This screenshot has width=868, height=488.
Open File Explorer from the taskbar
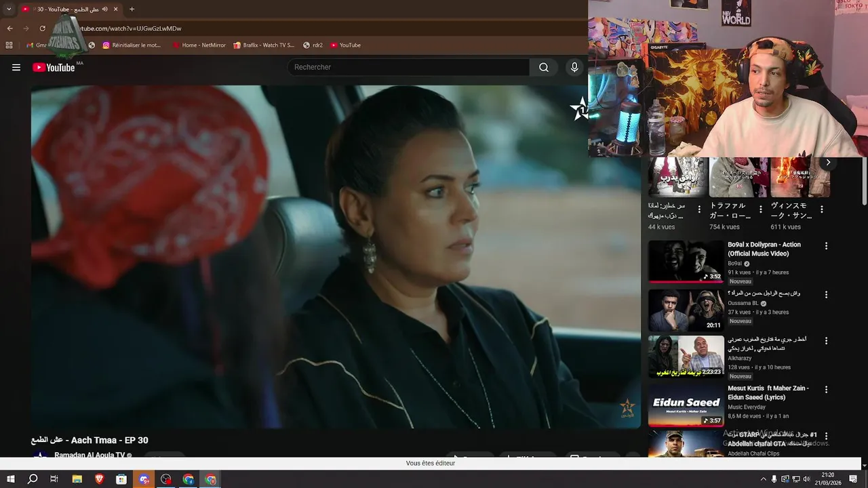click(x=77, y=479)
